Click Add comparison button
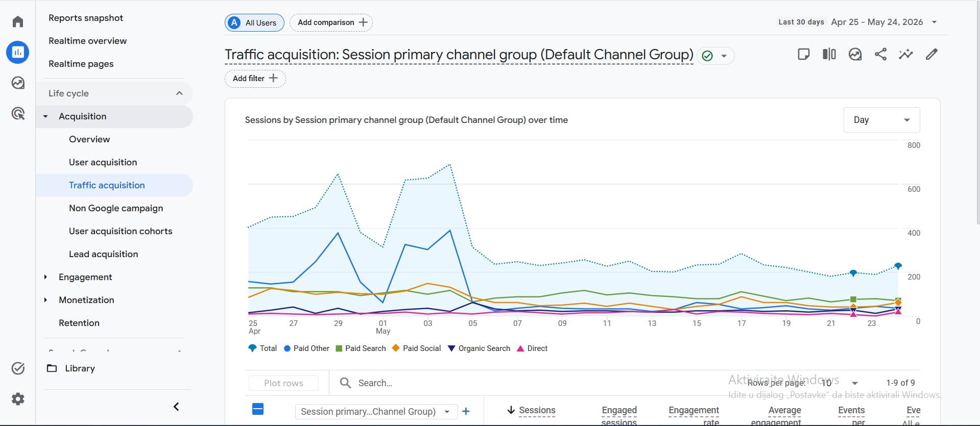This screenshot has width=980, height=426. pyautogui.click(x=331, y=22)
